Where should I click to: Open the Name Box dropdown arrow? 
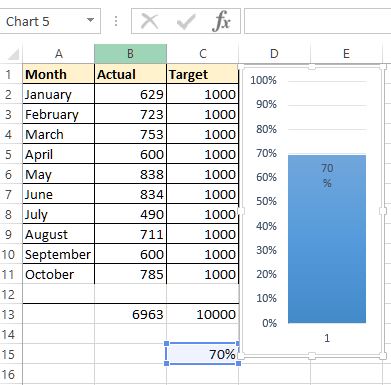(90, 20)
